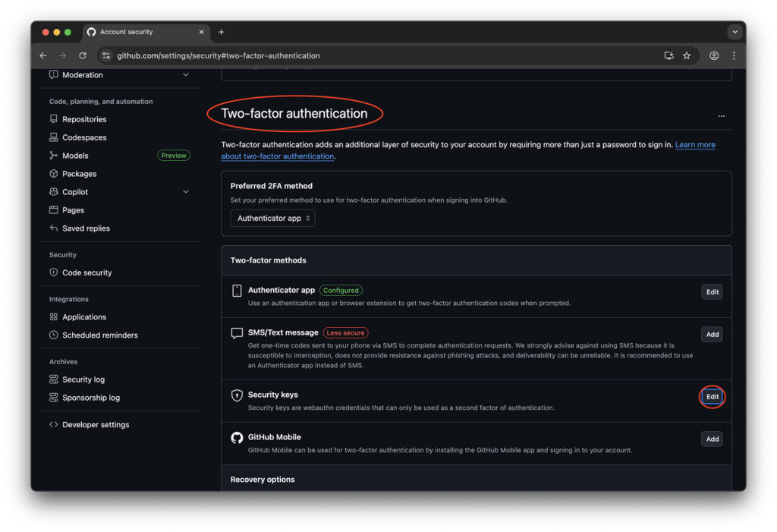
Task: Click the Copilot icon in sidebar
Action: [x=54, y=192]
